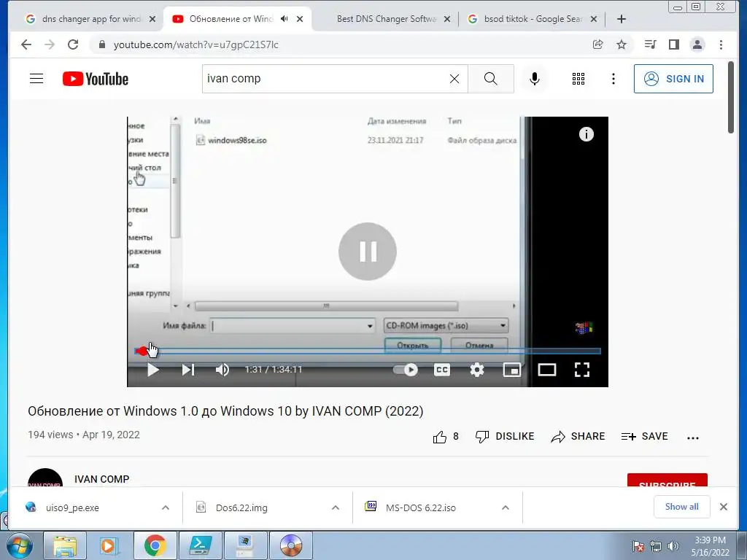Open IVAN COMP channel name
The height and width of the screenshot is (560, 747).
pyautogui.click(x=102, y=479)
